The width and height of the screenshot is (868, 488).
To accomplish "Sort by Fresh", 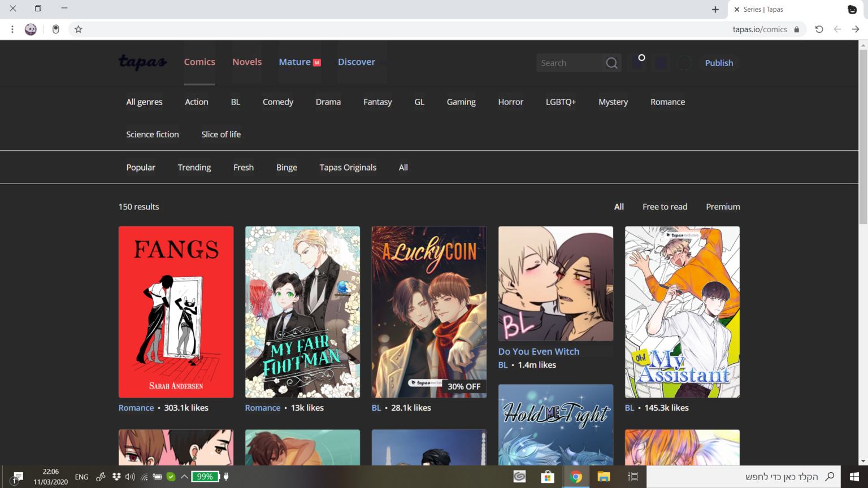I will click(244, 168).
